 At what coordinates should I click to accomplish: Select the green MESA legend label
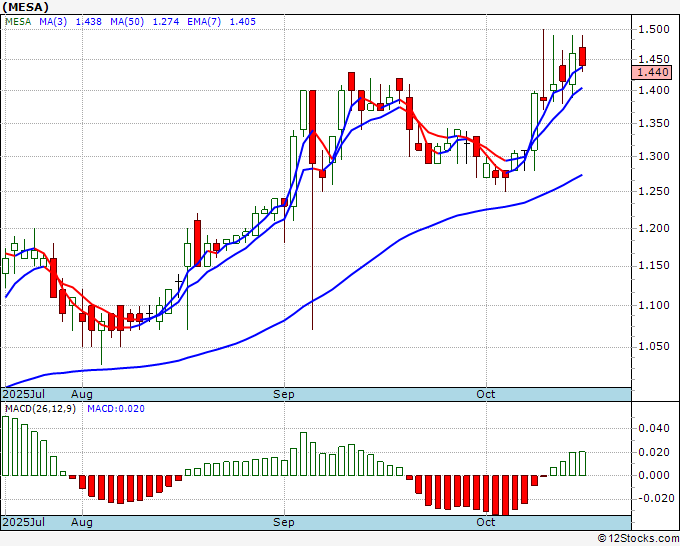pos(18,22)
